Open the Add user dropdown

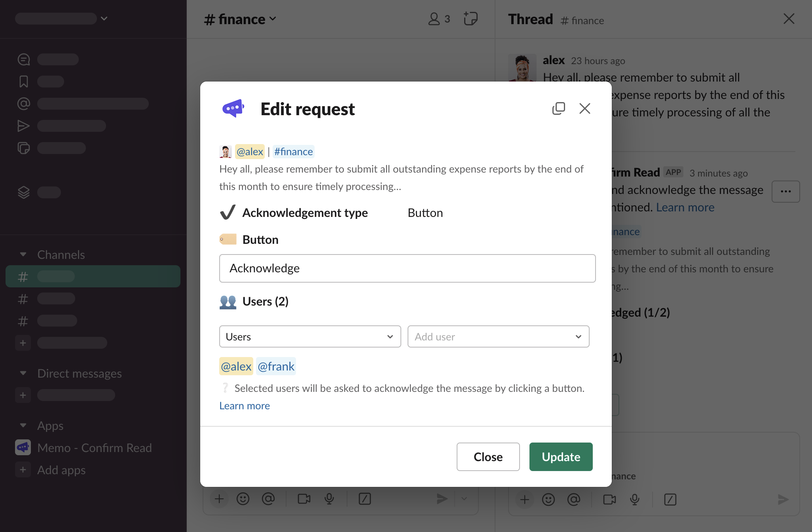[498, 336]
